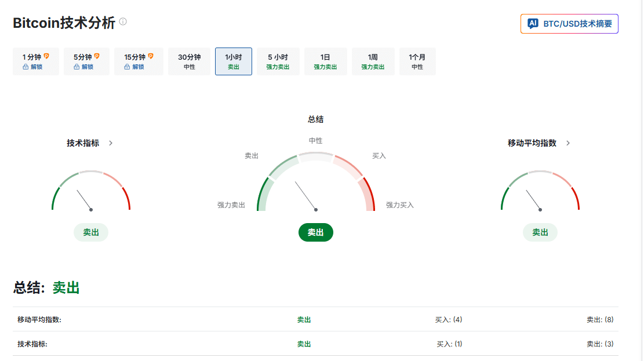Screen dimensions: 644x361
Task: Click the 移动平均指数 gauge dial
Action: click(540, 191)
